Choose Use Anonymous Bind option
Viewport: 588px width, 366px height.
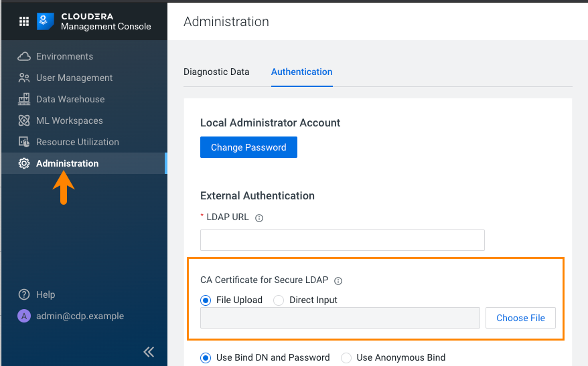point(346,358)
